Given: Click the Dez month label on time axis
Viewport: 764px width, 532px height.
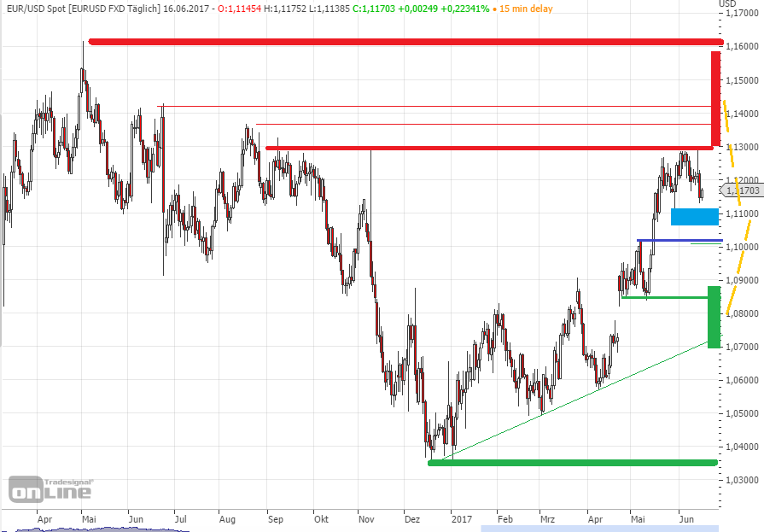Looking at the screenshot, I should tap(412, 519).
